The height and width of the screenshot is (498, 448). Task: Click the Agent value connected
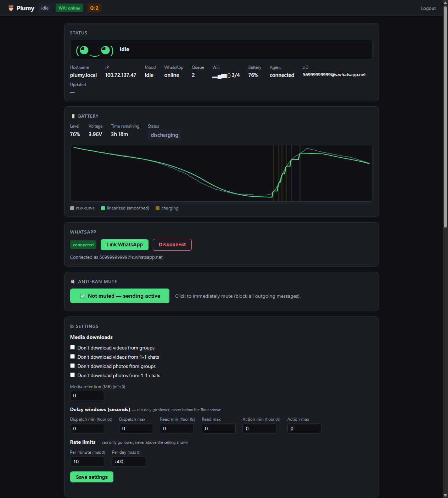282,75
